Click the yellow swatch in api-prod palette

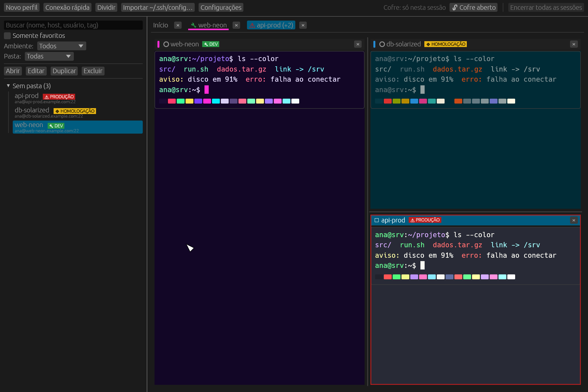[x=405, y=277]
